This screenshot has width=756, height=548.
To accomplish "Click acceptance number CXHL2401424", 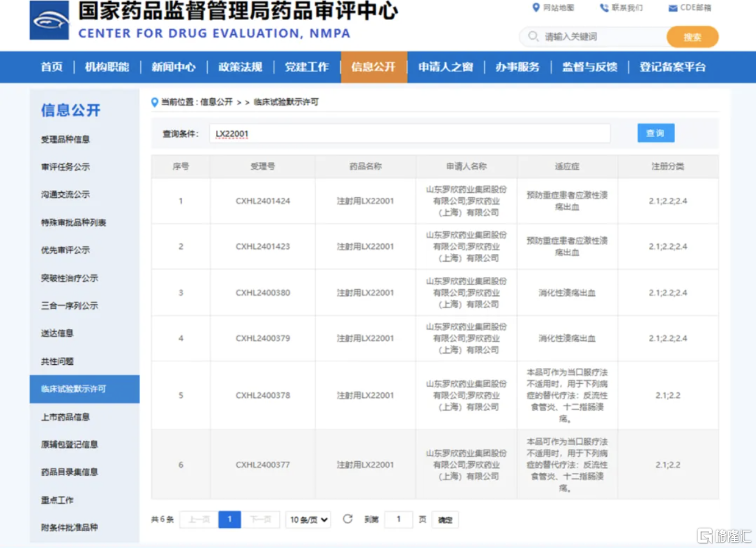I will click(262, 201).
